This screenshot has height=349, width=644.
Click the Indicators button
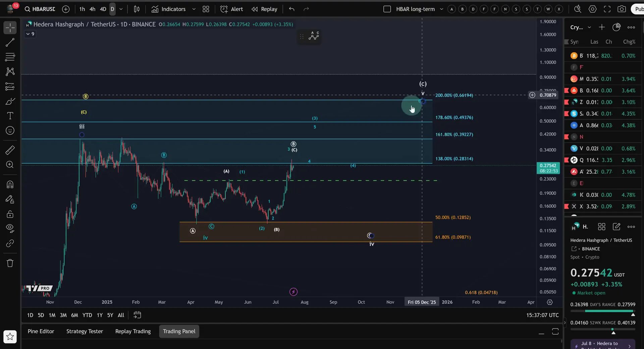(x=173, y=9)
